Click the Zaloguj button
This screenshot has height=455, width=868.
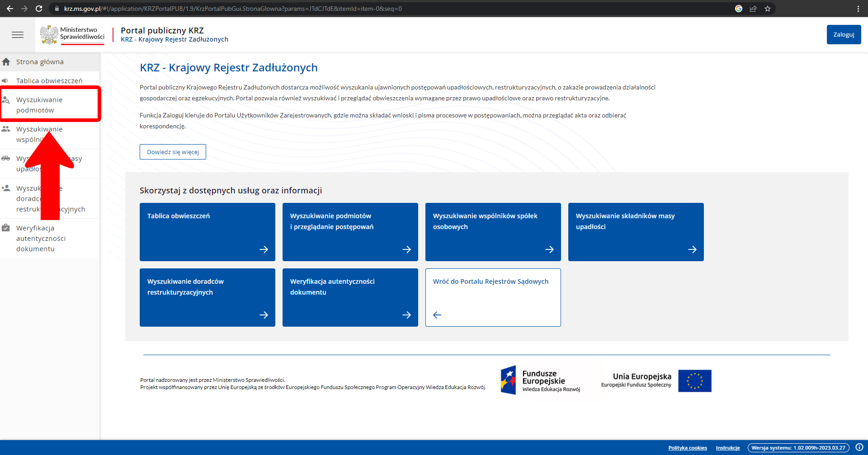(x=844, y=34)
